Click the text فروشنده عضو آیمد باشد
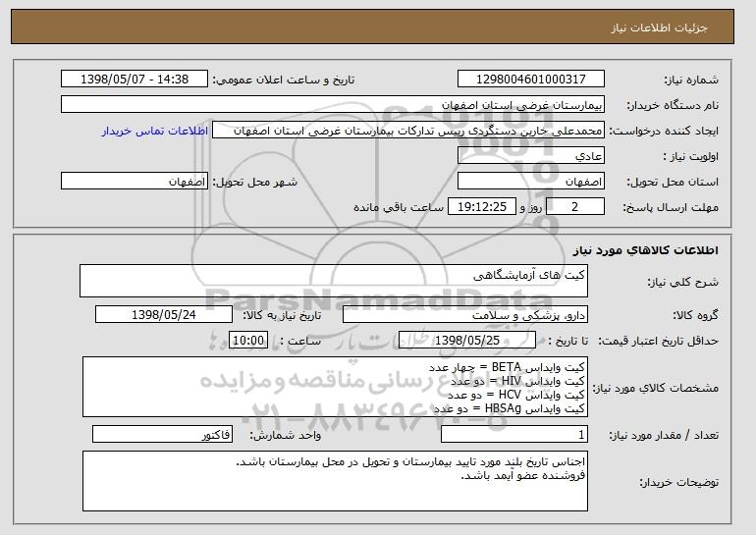 click(523, 476)
